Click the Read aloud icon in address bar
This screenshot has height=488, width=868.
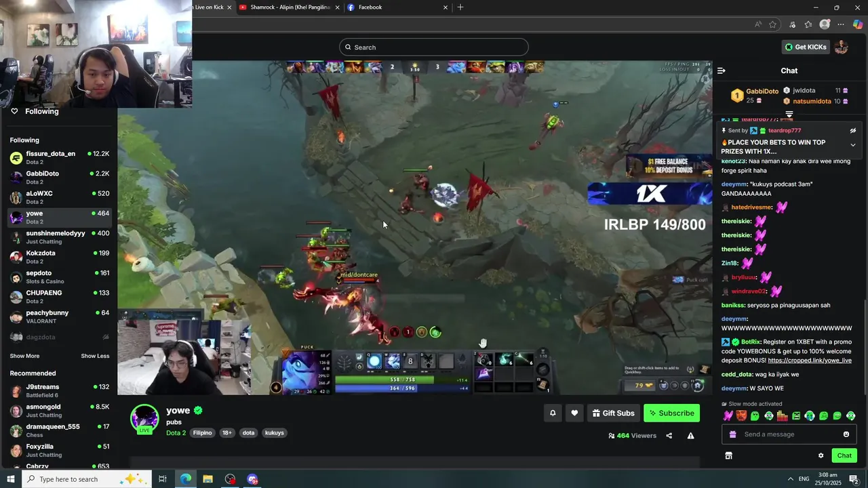(x=758, y=24)
